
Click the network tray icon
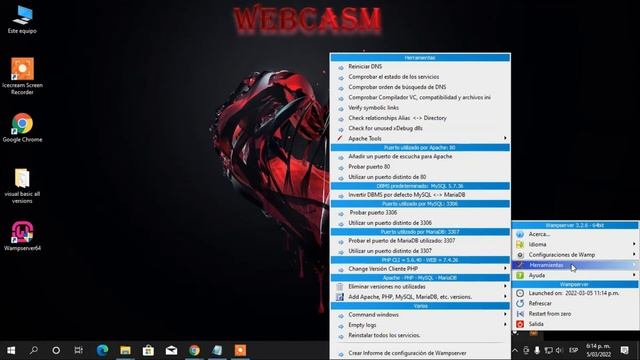549,350
